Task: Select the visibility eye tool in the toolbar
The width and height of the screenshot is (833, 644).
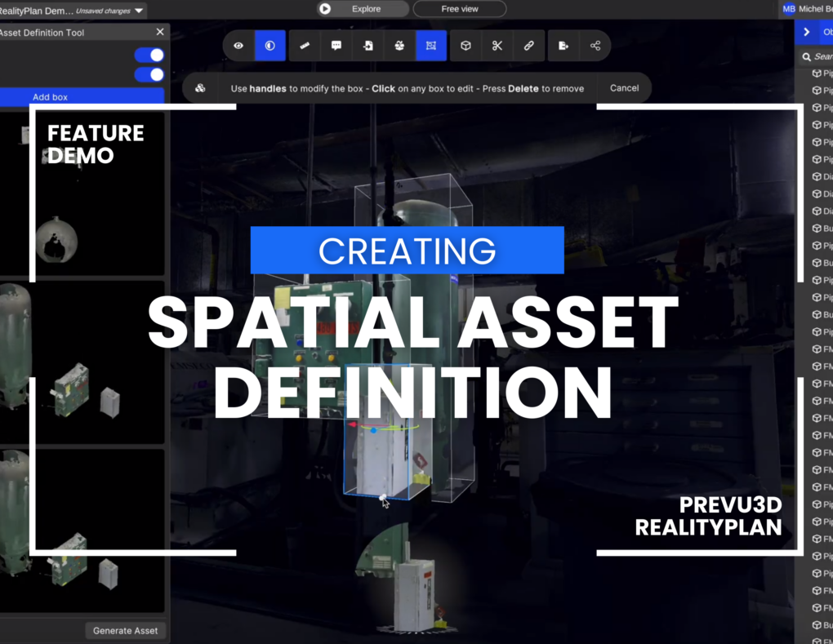Action: tap(238, 46)
